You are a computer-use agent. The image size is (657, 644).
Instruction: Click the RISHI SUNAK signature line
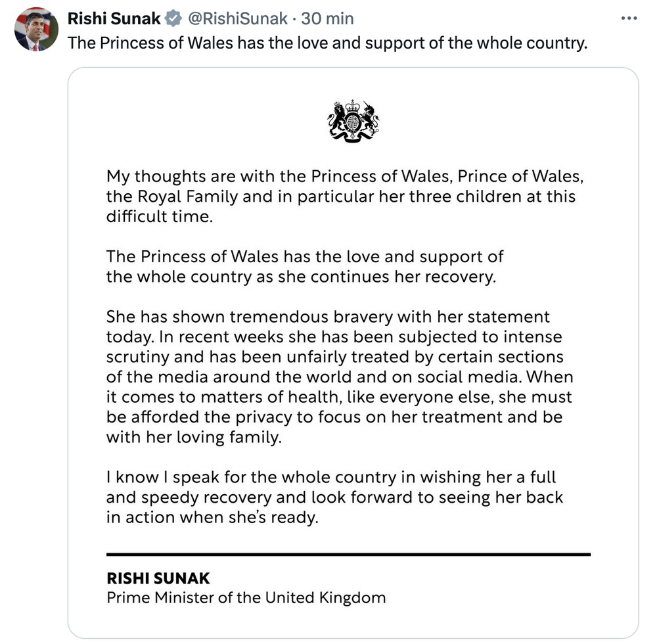[x=158, y=578]
